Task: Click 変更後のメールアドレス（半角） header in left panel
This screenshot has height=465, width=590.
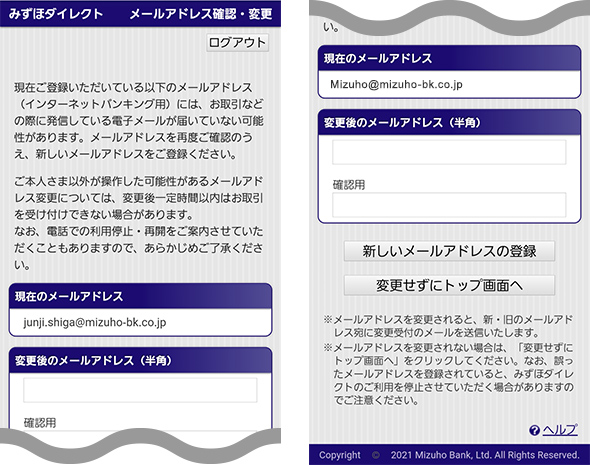Action: point(140,360)
